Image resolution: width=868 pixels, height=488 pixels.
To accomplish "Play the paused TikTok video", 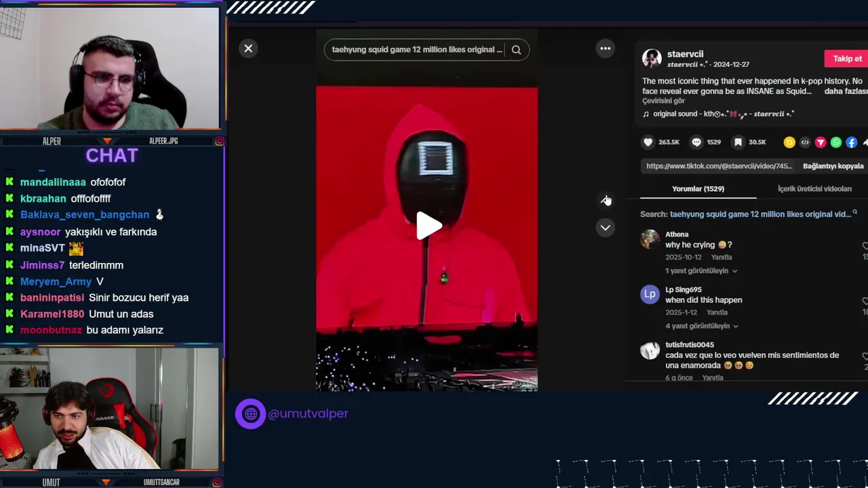I will [427, 226].
